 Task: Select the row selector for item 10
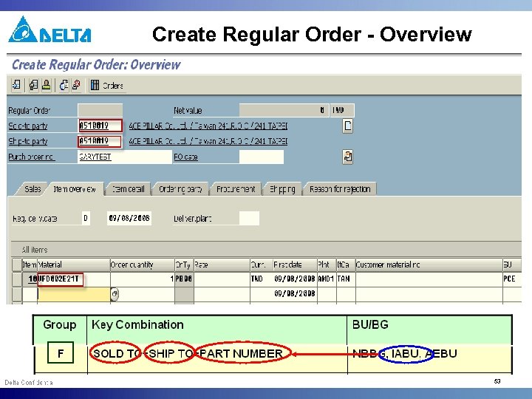coord(17,279)
